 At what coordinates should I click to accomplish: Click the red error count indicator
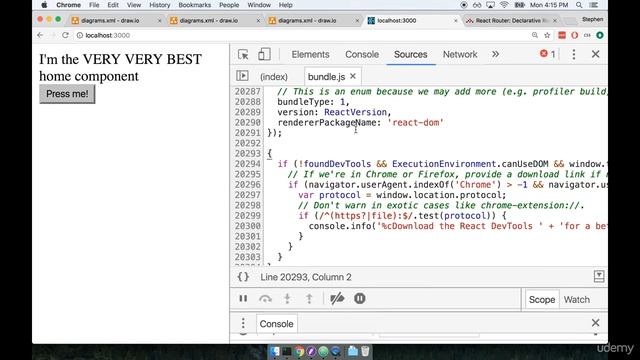point(547,54)
